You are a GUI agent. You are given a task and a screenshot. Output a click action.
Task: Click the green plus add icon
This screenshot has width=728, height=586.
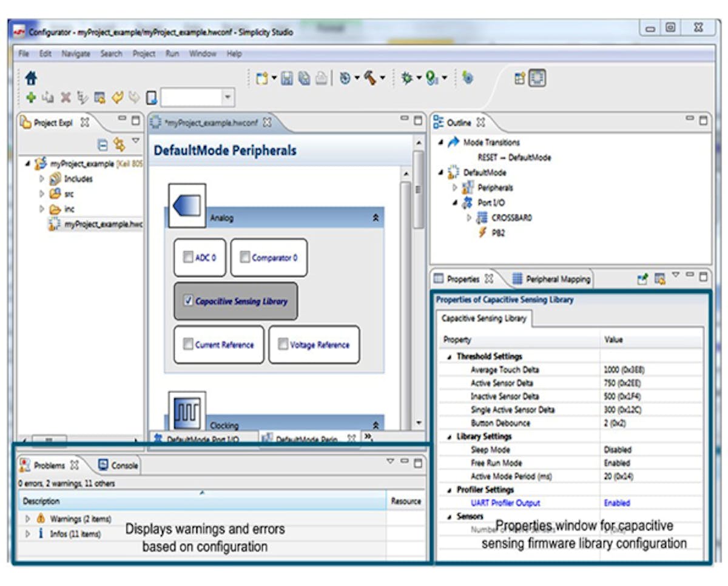coord(31,97)
